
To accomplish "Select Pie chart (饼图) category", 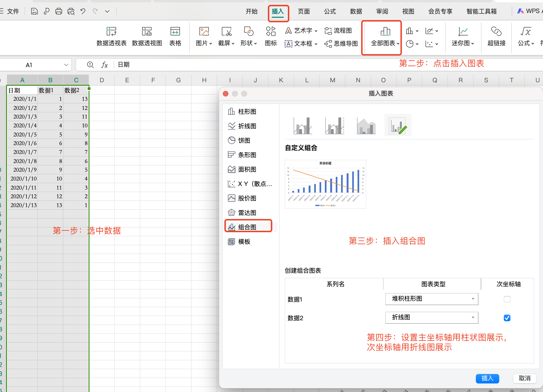I will tap(244, 140).
